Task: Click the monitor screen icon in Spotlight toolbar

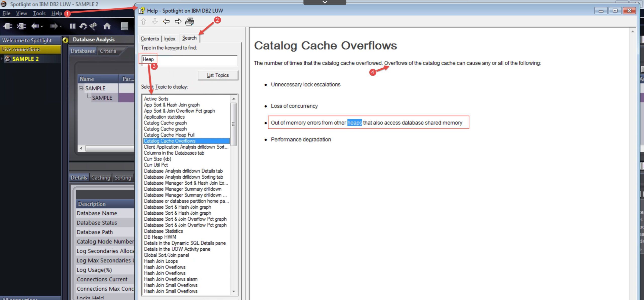Action: 124,26
